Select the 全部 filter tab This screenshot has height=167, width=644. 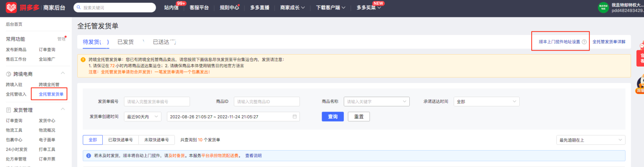(x=93, y=140)
